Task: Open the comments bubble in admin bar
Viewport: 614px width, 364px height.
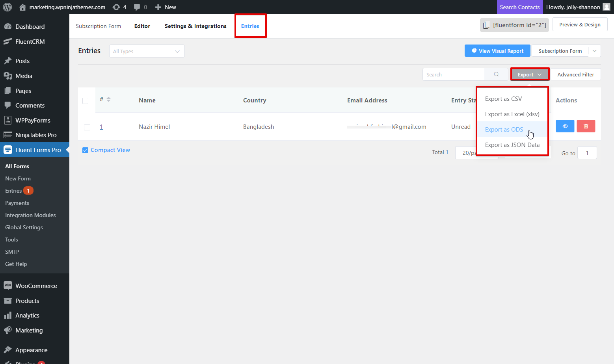Action: (x=137, y=7)
